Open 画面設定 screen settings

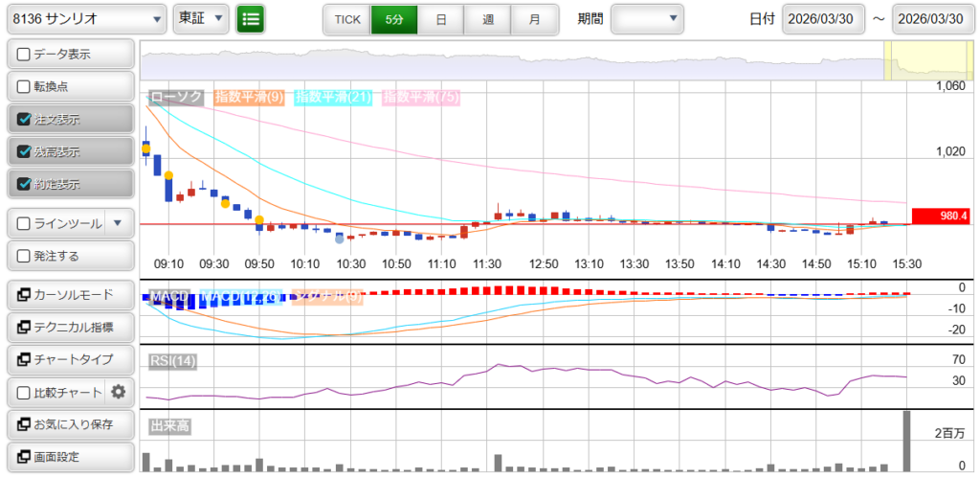click(69, 456)
